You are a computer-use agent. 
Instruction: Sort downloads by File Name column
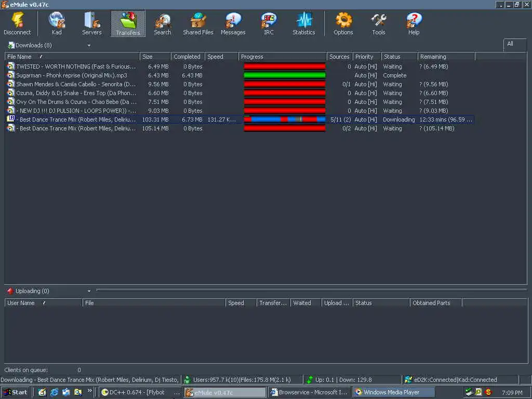pyautogui.click(x=72, y=57)
